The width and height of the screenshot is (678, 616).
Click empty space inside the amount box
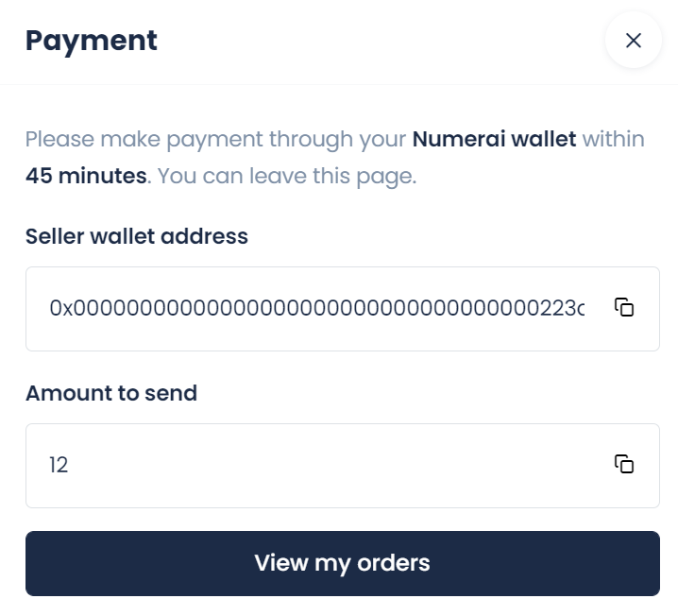[x=337, y=466]
